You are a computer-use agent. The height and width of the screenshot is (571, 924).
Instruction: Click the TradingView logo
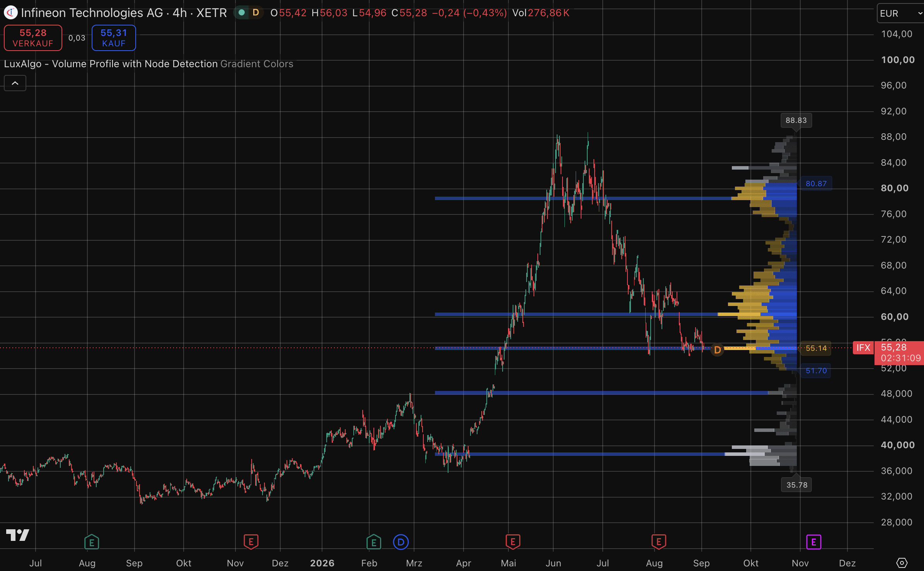pyautogui.click(x=18, y=535)
